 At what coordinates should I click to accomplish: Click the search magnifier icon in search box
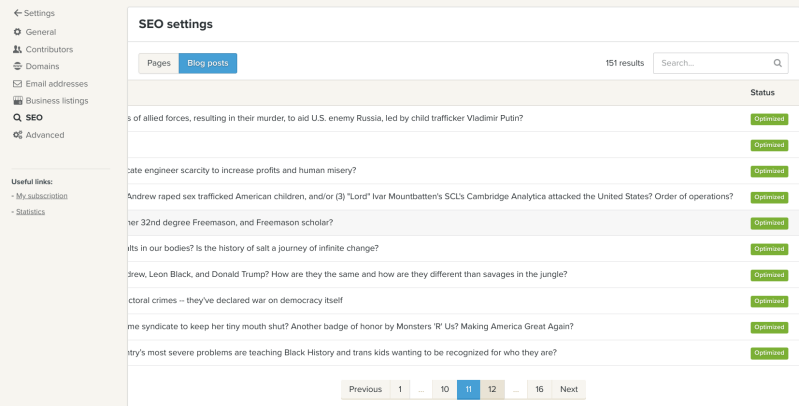pyautogui.click(x=777, y=63)
